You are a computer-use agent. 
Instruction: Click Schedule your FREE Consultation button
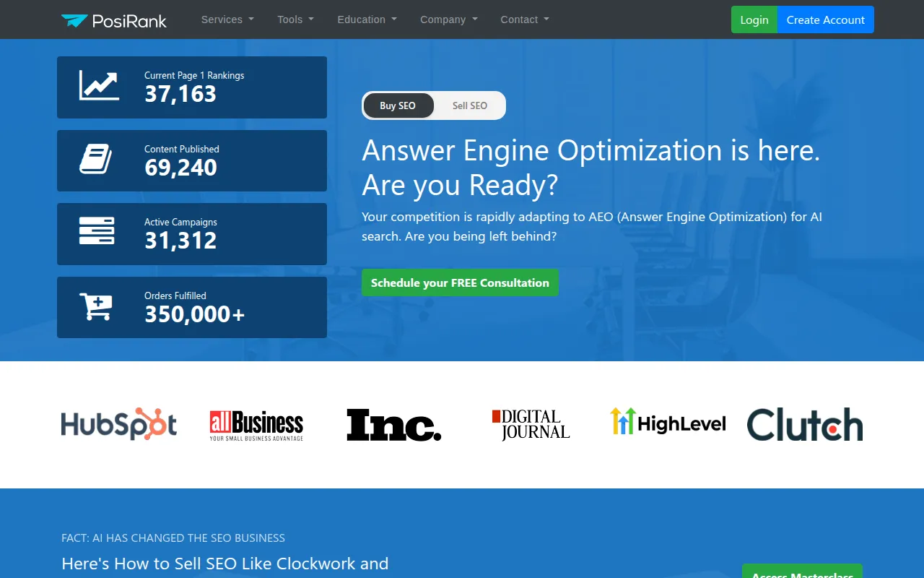coord(460,282)
